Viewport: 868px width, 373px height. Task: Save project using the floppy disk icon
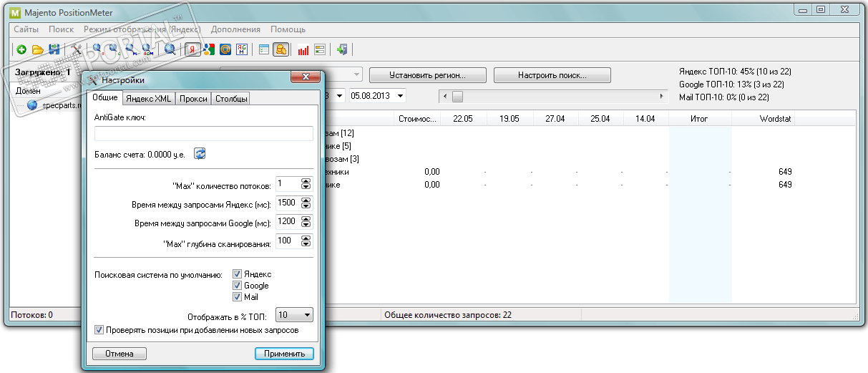pos(54,49)
